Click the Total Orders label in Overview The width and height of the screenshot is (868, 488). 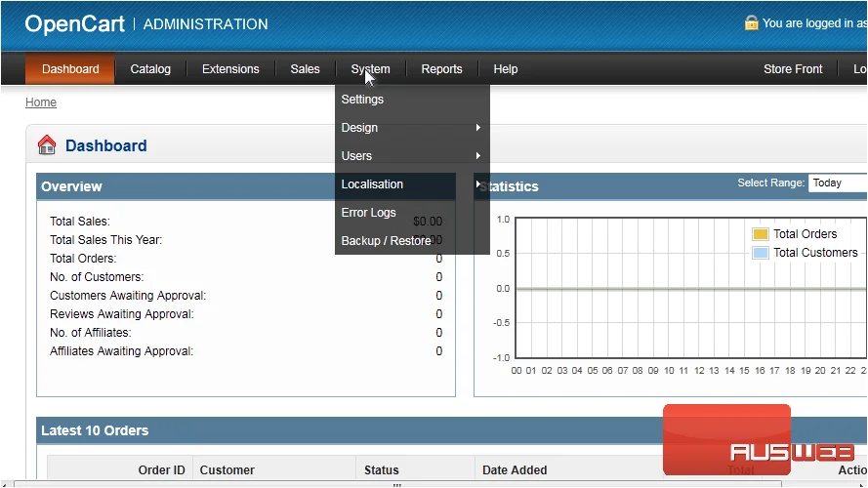pos(83,259)
